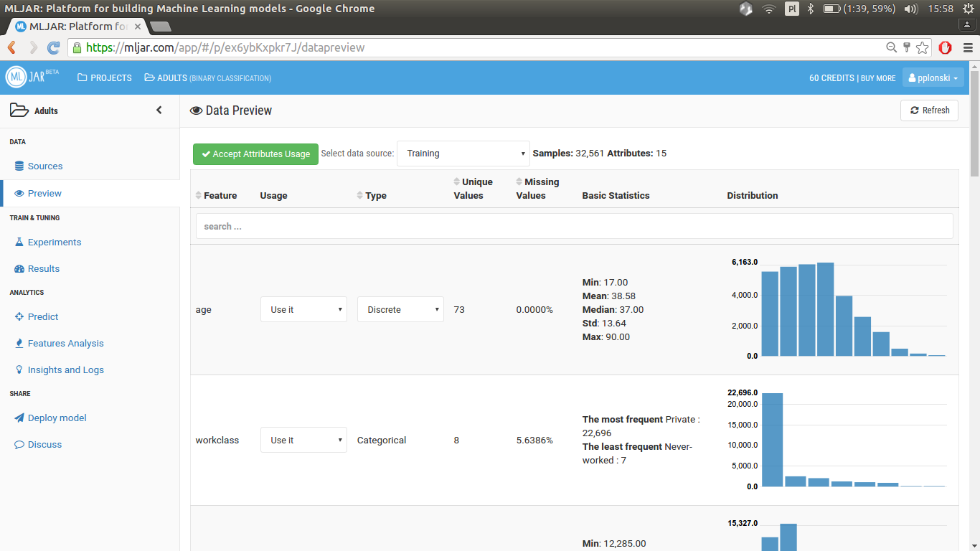Image resolution: width=980 pixels, height=551 pixels.
Task: Click in the feature search field
Action: [x=574, y=226]
